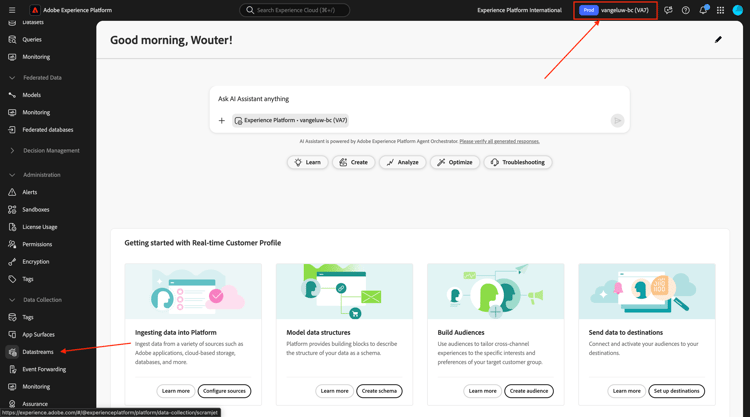Image resolution: width=750 pixels, height=417 pixels.
Task: Click Learn more under Model data structures
Action: tap(334, 391)
